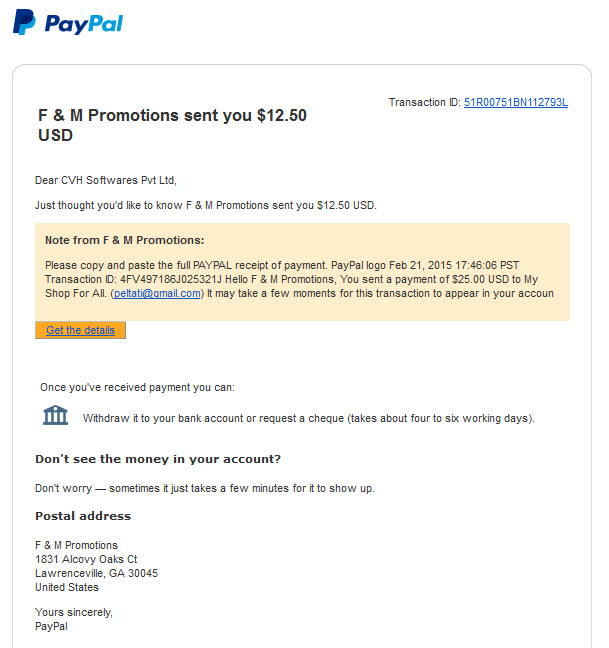Open the peltati@gmail.com email link
The width and height of the screenshot is (609, 648).
[x=157, y=293]
